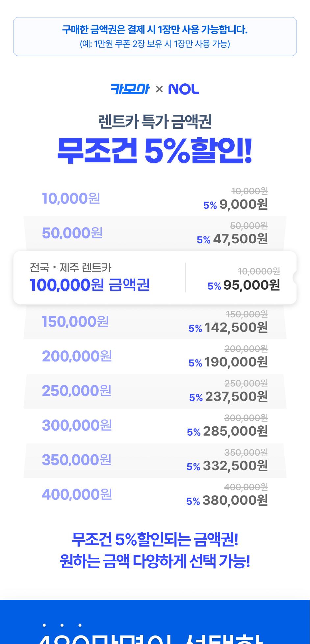The height and width of the screenshot is (644, 310).
Task: Select the purple 200,000원 voucher label
Action: 77,356
